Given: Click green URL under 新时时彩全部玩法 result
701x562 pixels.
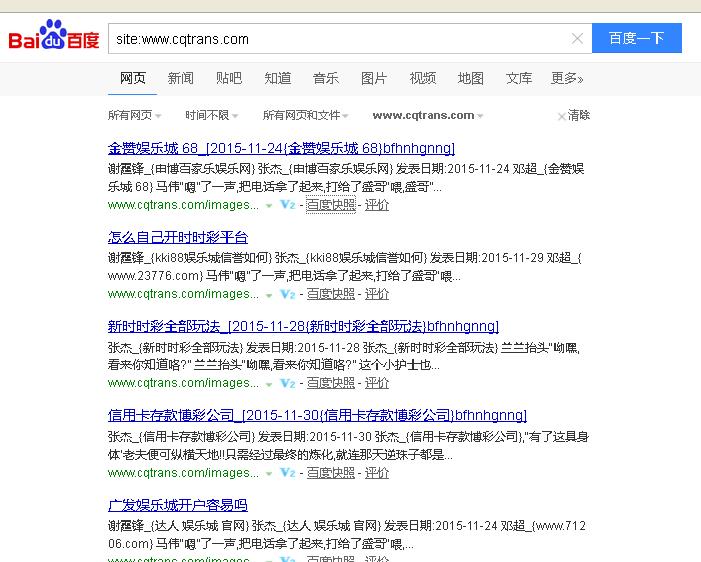Looking at the screenshot, I should [x=183, y=383].
